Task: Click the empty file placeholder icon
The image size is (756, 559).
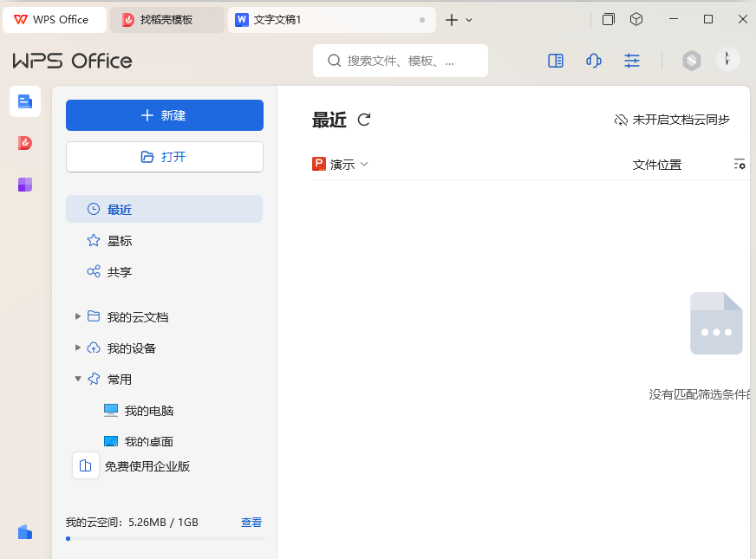Action: click(716, 323)
